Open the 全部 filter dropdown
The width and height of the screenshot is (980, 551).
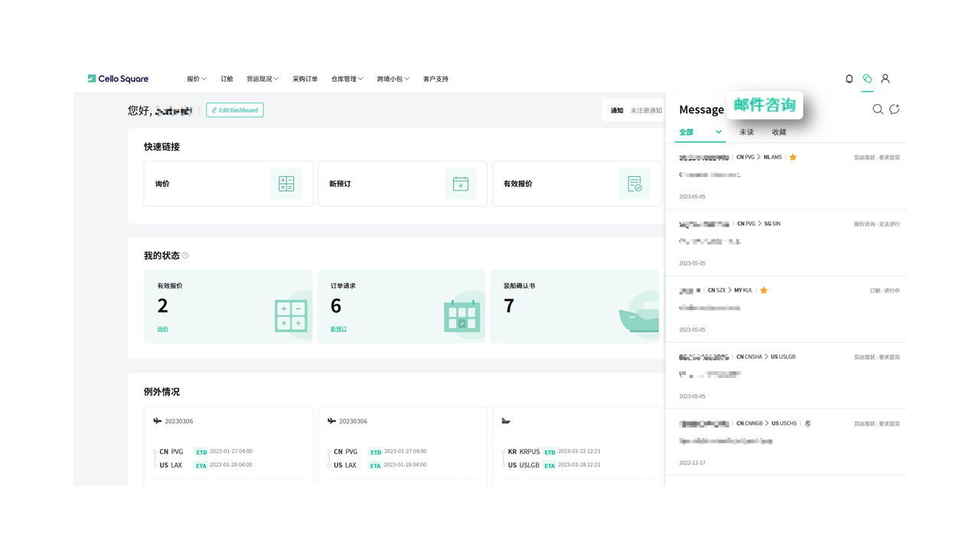(718, 132)
